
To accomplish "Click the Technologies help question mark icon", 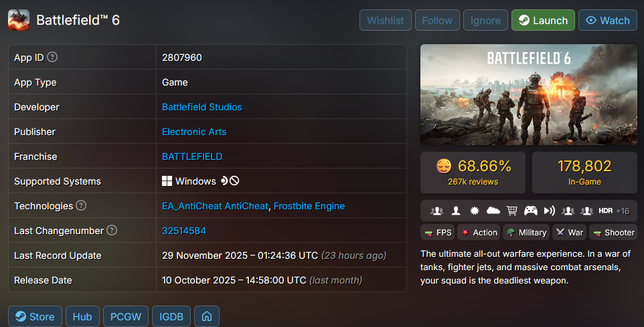I will (x=81, y=205).
